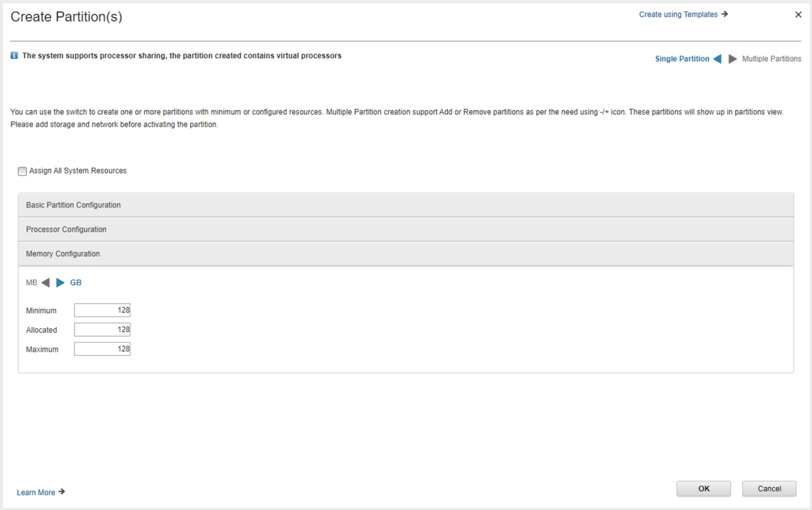Click the arrow icon next to Create using Templates
Screen dimensions: 812x510
[725, 14]
